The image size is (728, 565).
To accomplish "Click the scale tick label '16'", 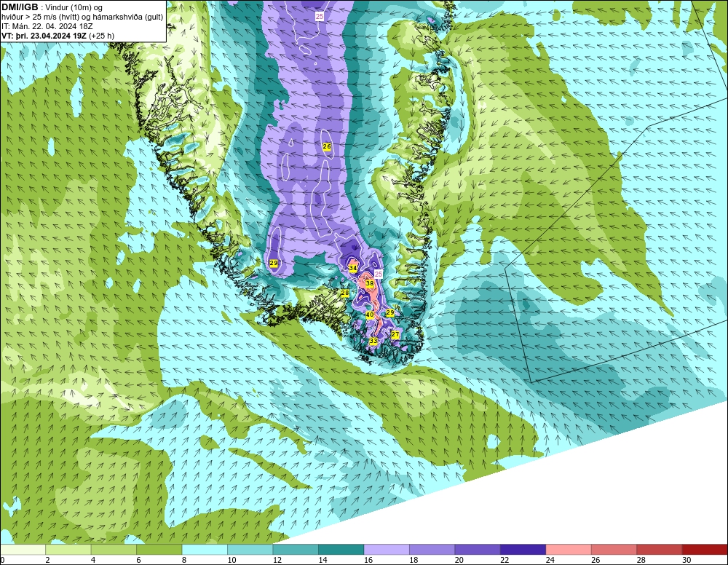I will click(x=368, y=561).
